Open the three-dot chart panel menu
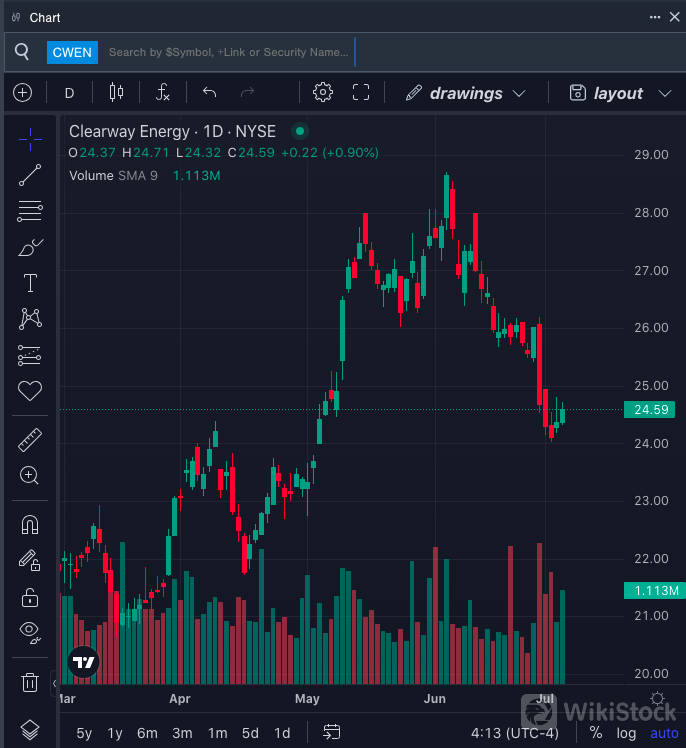The height and width of the screenshot is (748, 686). [x=654, y=17]
